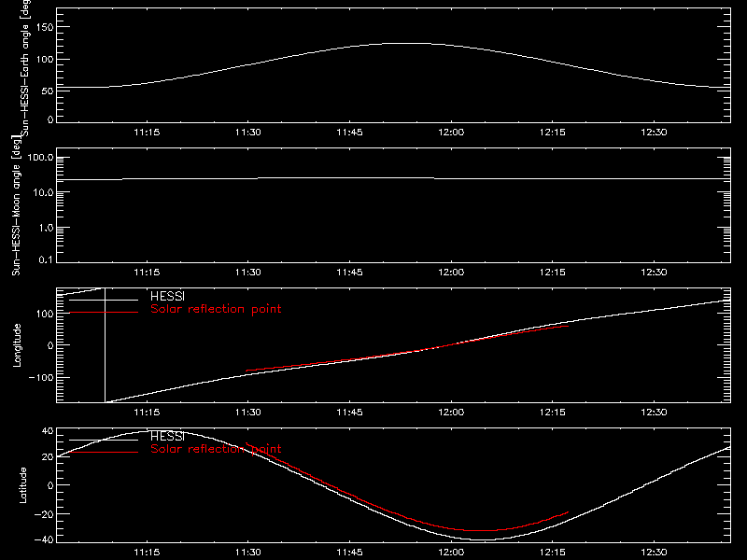Click the 12:00 time label under Earth angle plot
The height and width of the screenshot is (560, 747).
tap(451, 133)
